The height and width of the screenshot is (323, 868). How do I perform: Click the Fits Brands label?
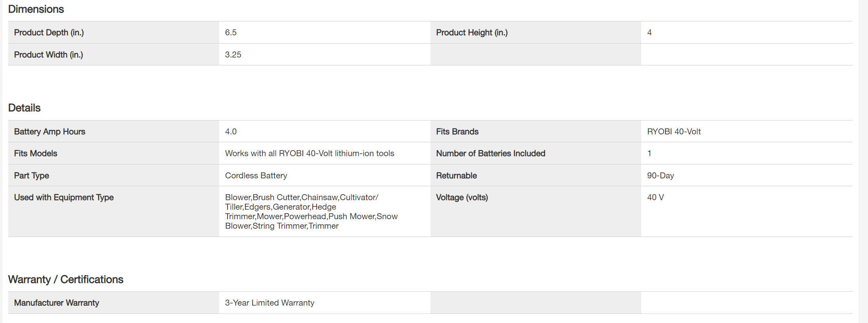click(457, 132)
